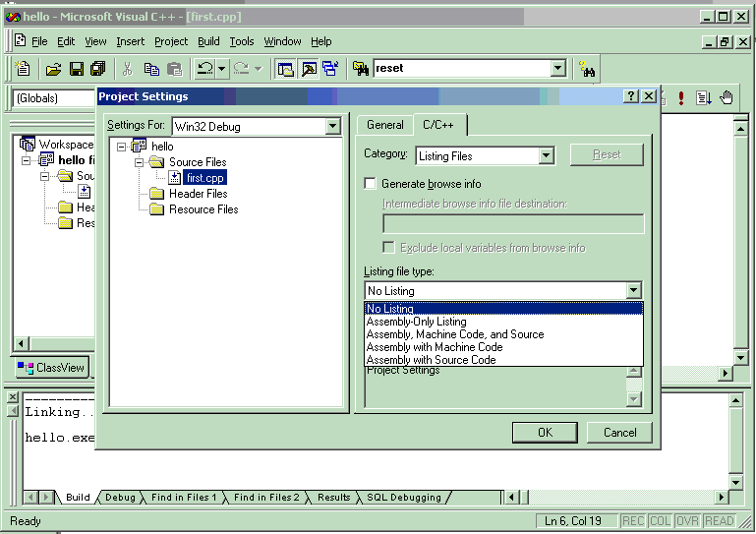
Task: Open the Category Listing Files dropdown
Action: (546, 155)
